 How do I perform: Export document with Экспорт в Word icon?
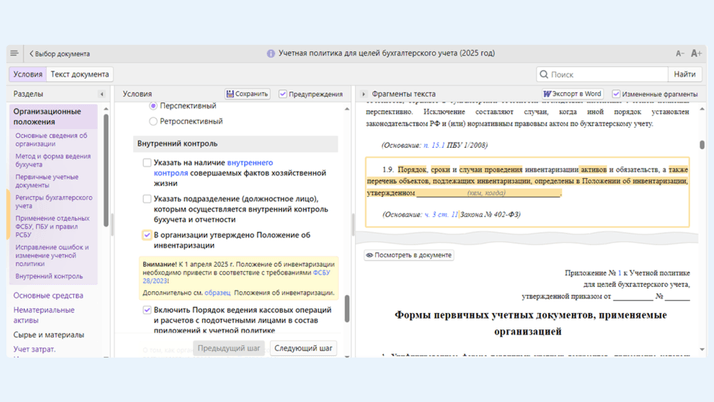click(573, 94)
